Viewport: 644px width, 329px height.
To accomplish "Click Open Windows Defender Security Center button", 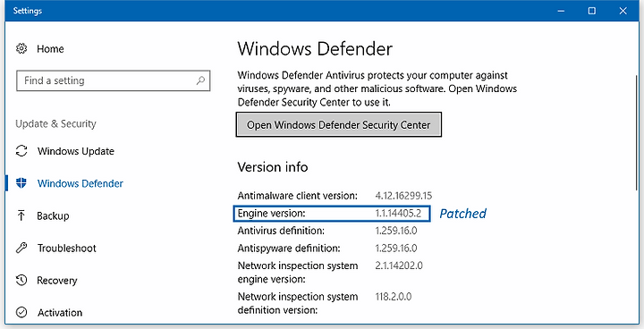I will click(339, 124).
